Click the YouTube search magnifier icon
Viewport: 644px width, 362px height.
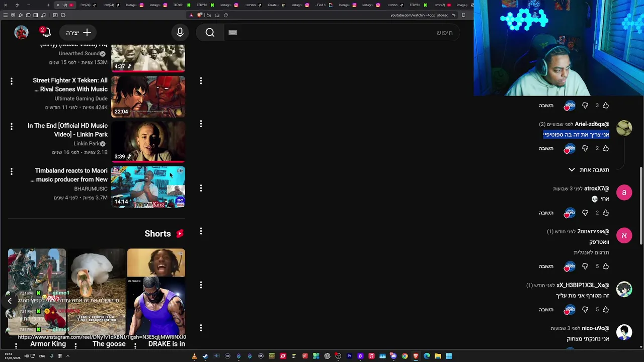[x=210, y=33]
